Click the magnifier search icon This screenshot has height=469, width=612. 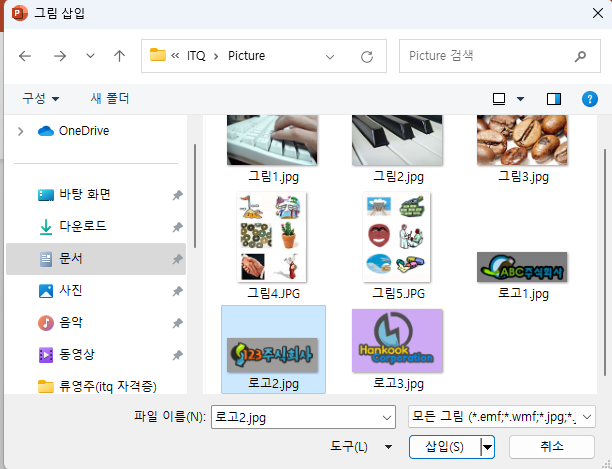coord(580,57)
